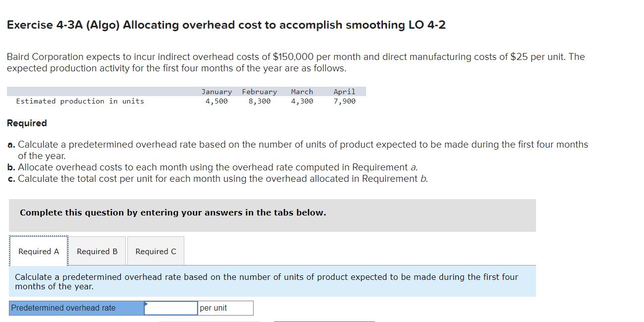Select the Required A tab
The height and width of the screenshot is (322, 644).
coord(38,251)
